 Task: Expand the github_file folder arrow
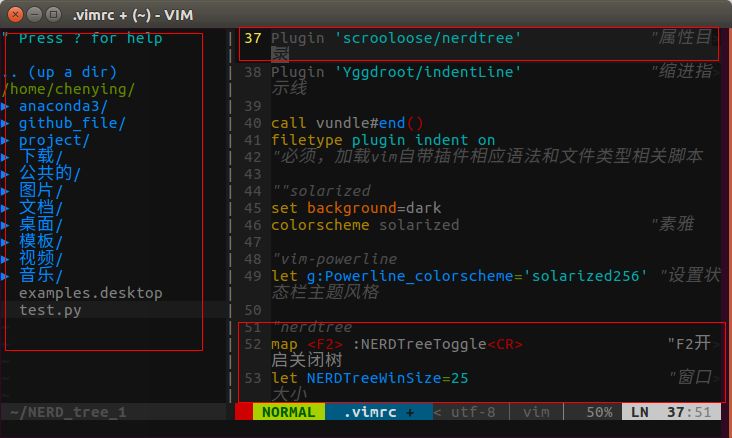[5, 123]
